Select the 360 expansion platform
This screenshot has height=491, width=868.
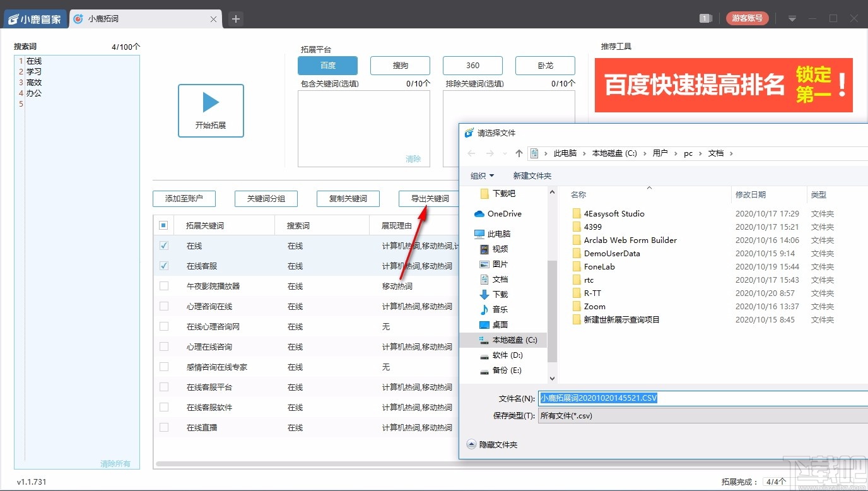pyautogui.click(x=472, y=65)
